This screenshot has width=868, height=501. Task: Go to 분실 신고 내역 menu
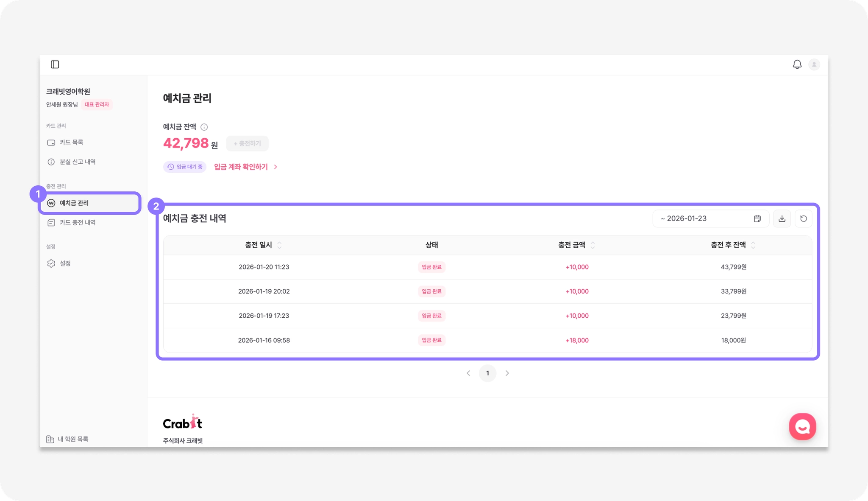point(77,162)
